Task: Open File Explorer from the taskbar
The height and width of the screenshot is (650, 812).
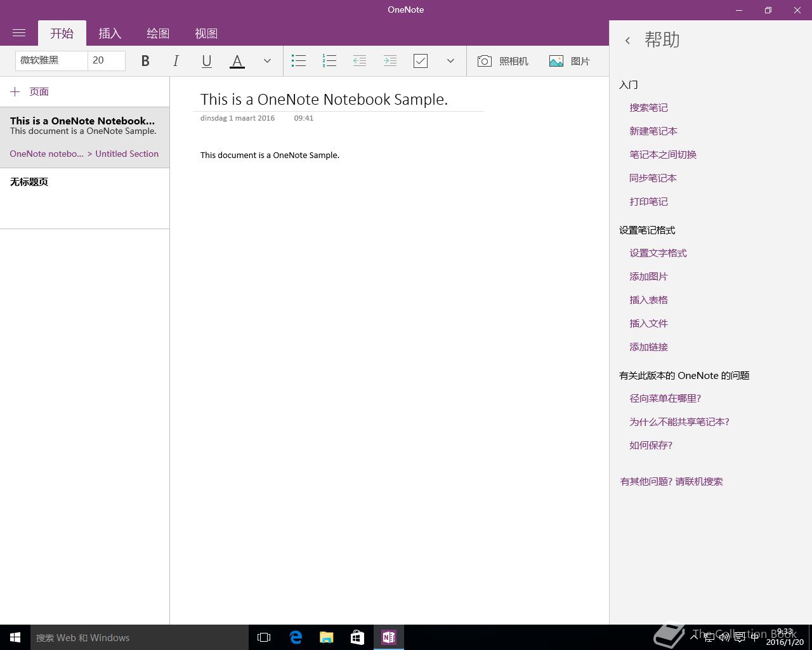Action: [x=326, y=637]
